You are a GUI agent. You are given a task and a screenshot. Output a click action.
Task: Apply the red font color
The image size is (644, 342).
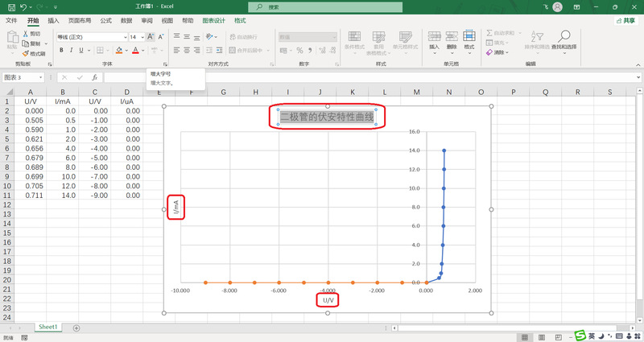(x=135, y=50)
